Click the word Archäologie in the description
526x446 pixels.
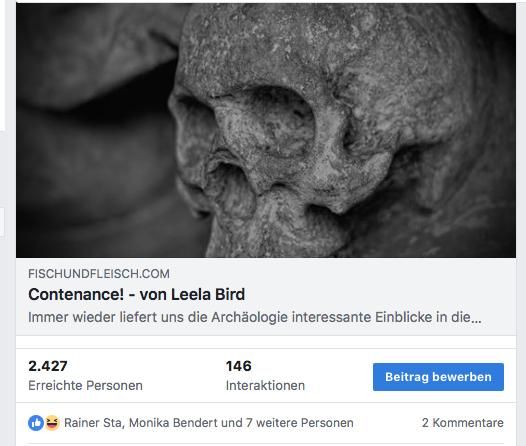pyautogui.click(x=249, y=317)
